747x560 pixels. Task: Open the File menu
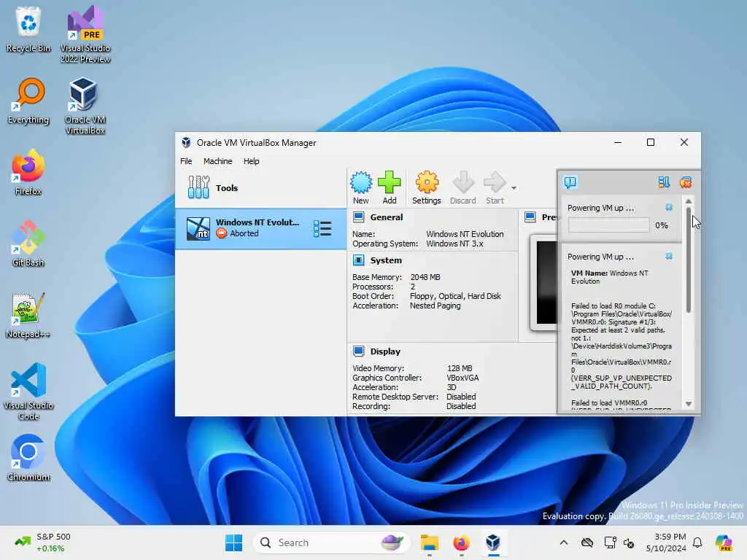pyautogui.click(x=186, y=161)
